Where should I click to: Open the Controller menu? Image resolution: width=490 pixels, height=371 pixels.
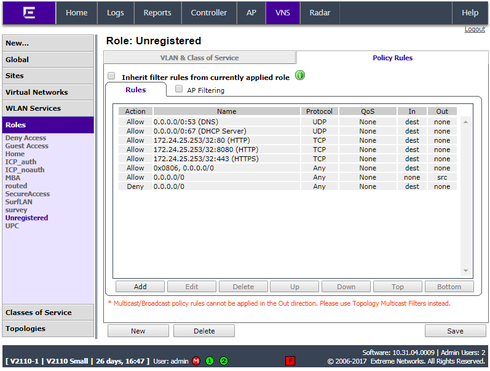[209, 13]
